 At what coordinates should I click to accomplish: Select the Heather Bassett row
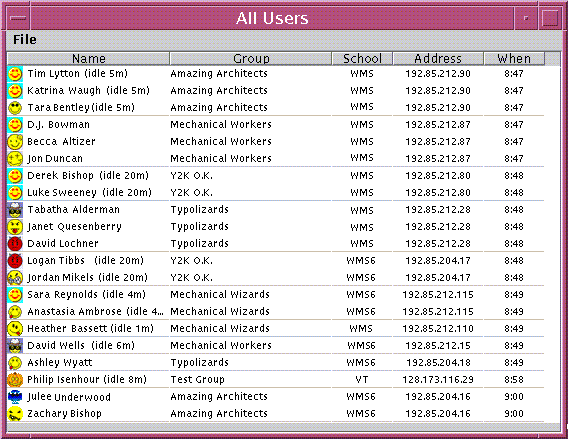[276, 329]
